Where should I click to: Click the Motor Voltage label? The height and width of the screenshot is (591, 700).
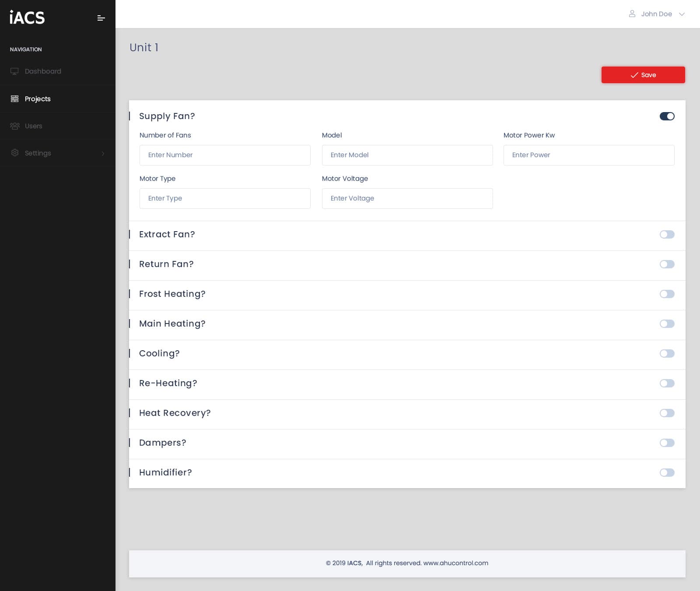pos(345,179)
